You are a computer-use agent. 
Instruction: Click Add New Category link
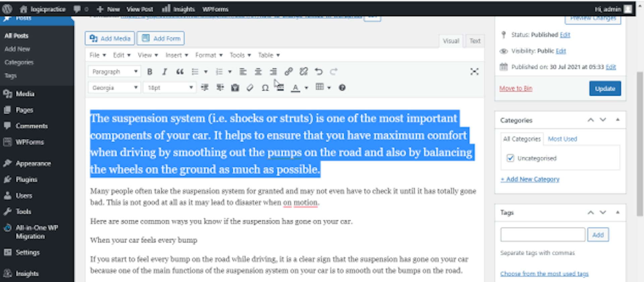point(530,179)
